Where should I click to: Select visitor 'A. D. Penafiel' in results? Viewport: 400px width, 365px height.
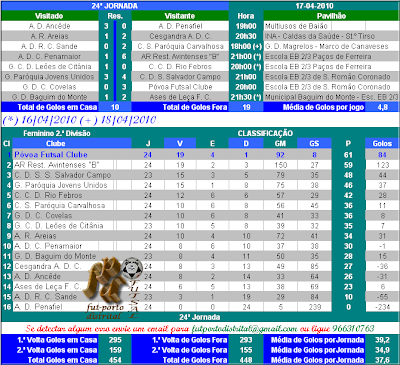180,26
